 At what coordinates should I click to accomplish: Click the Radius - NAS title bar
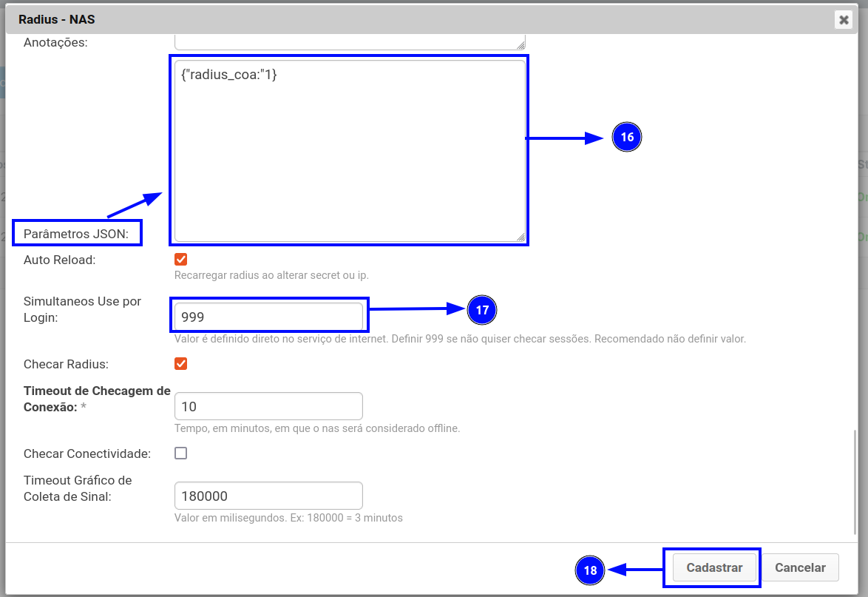point(370,20)
